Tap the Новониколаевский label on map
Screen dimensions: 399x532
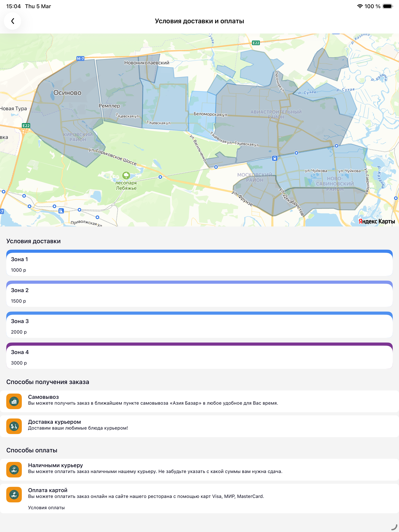[x=147, y=63]
